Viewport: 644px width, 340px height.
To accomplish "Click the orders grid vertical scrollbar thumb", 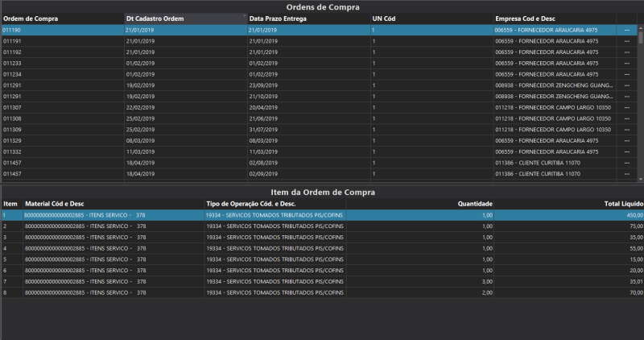I will (x=640, y=37).
